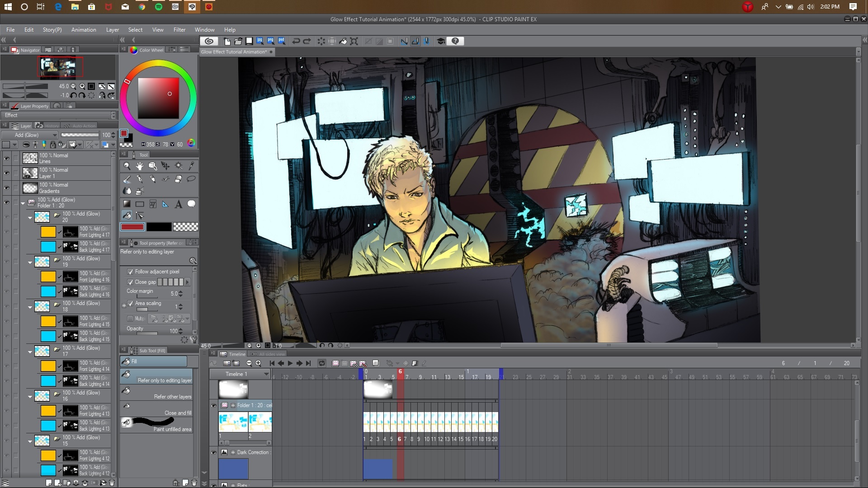868x488 pixels.
Task: Open the Animation menu
Action: tap(84, 30)
